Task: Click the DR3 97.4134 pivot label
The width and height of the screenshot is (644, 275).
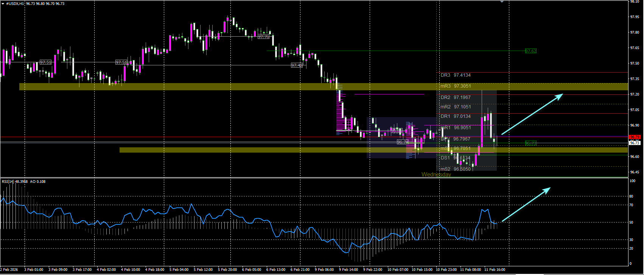Action: [x=456, y=75]
